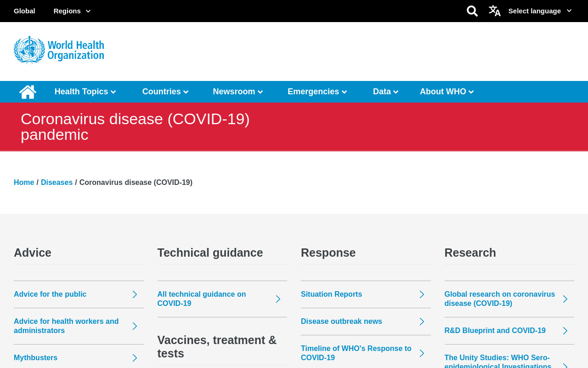
Task: Open The Unity Studies link
Action: (498, 361)
